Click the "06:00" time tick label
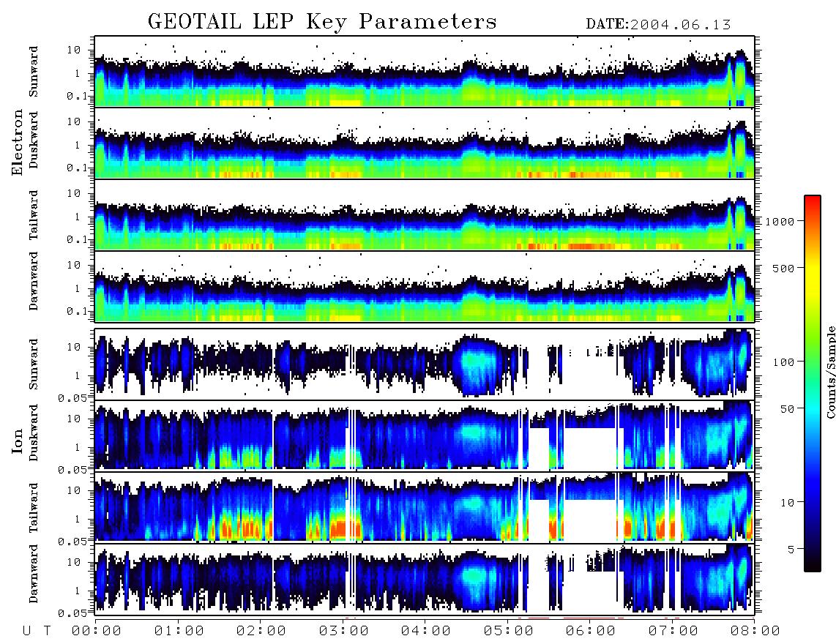The image size is (836, 644). pyautogui.click(x=591, y=631)
